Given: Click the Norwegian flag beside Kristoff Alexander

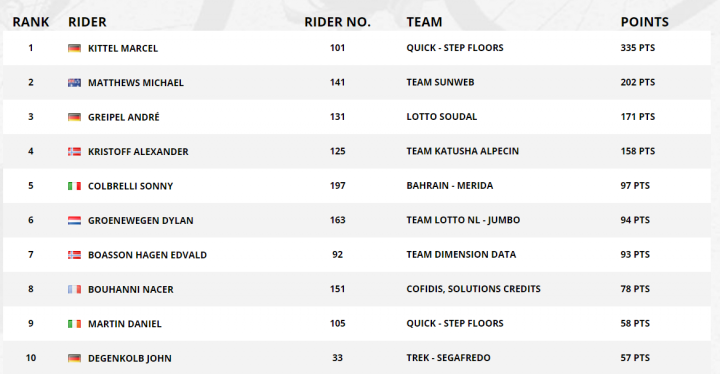Looking at the screenshot, I should (x=74, y=152).
